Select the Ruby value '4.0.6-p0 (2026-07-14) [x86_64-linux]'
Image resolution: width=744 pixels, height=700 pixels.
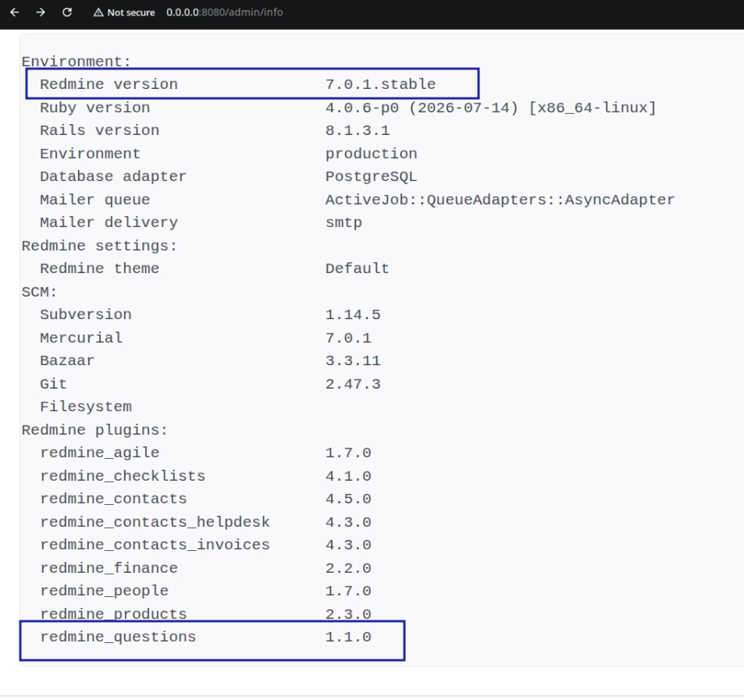(490, 108)
